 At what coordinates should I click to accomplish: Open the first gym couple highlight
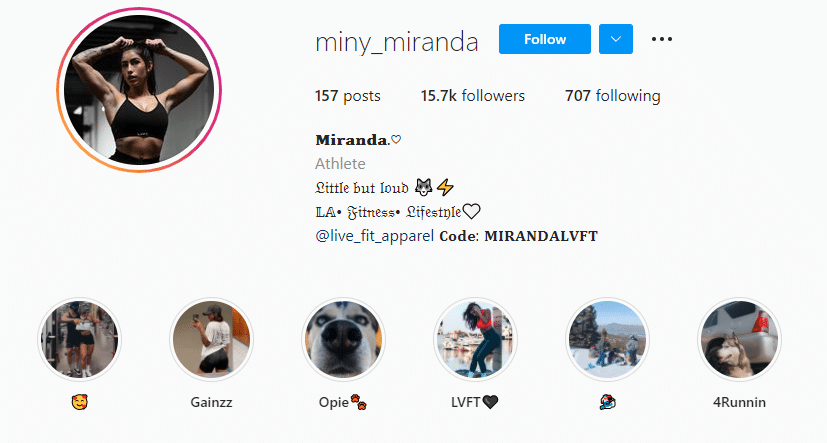(80, 339)
